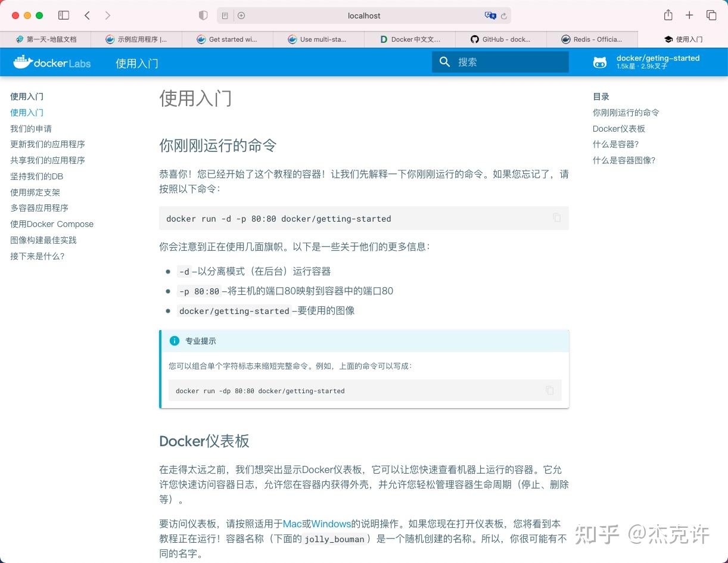The image size is (728, 563).
Task: Click the Mac instructions link
Action: [293, 524]
